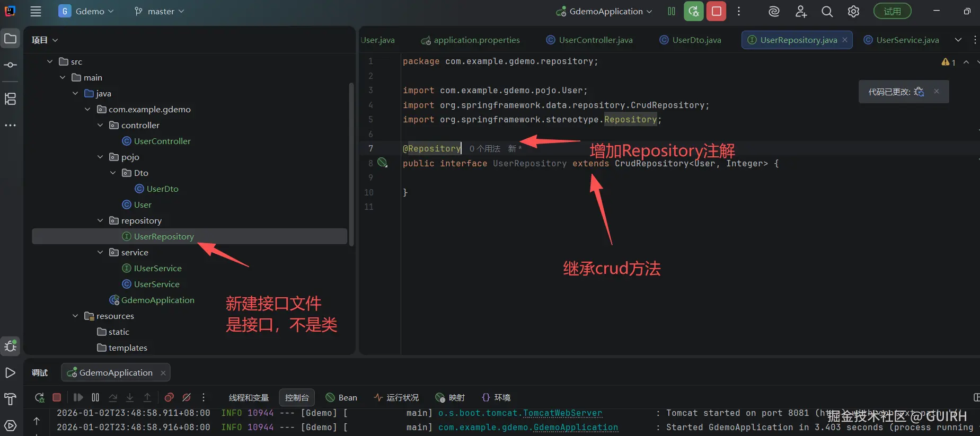The image size is (980, 436).
Task: Open IDE settings gear
Action: [x=853, y=11]
